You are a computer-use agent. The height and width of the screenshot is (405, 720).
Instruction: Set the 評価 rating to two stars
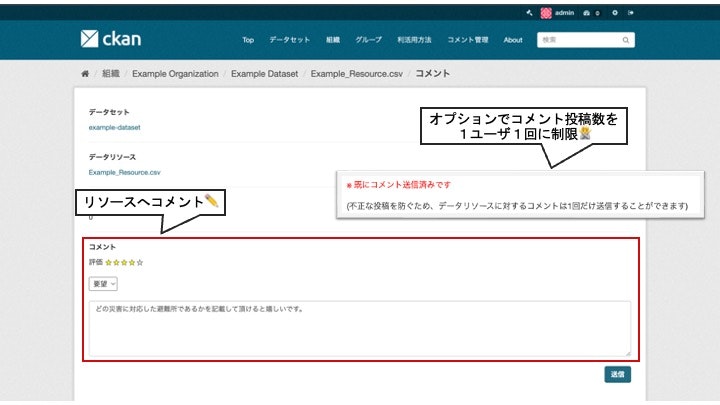[117, 263]
